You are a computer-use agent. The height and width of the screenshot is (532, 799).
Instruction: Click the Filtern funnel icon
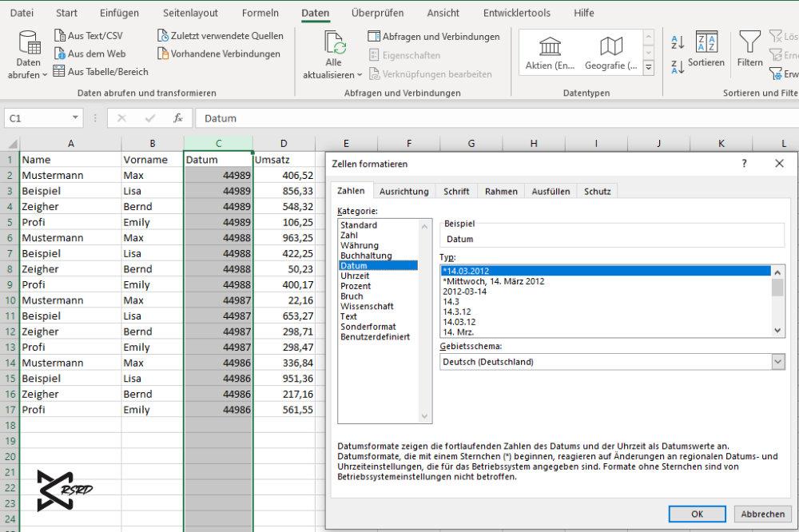pos(749,42)
